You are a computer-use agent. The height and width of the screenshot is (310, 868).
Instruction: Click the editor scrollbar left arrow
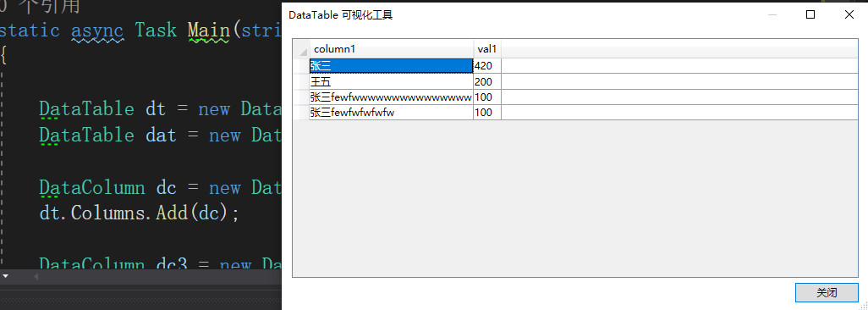click(x=36, y=275)
